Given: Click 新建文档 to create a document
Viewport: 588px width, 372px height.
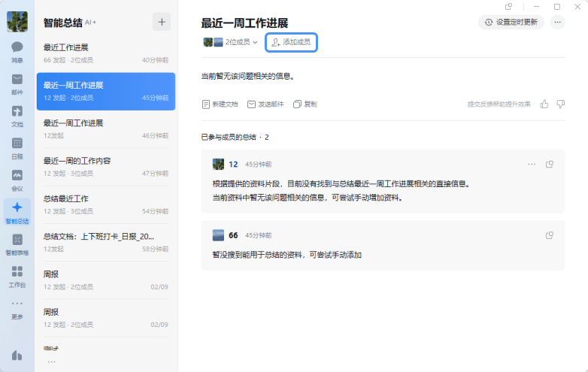Looking at the screenshot, I should (x=220, y=104).
